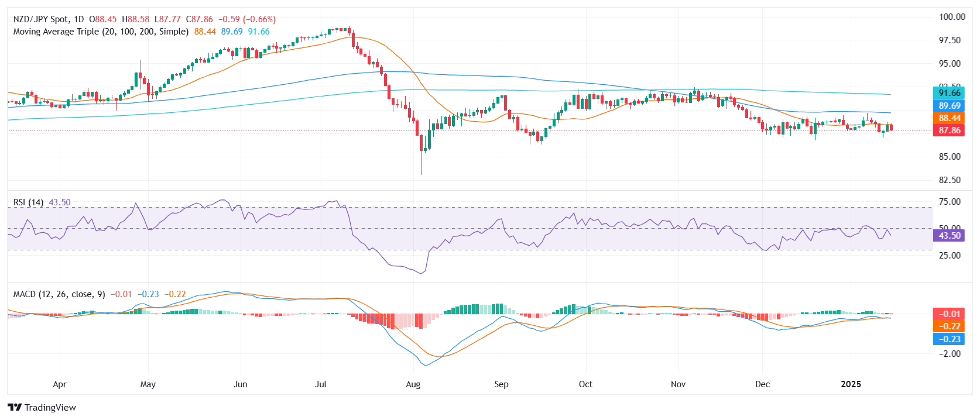Click the -2.00 MACD scale label

(950, 354)
